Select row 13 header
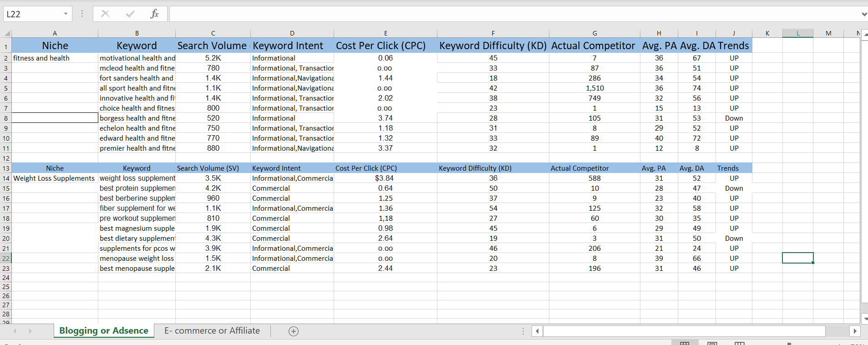The image size is (868, 345). click(6, 168)
